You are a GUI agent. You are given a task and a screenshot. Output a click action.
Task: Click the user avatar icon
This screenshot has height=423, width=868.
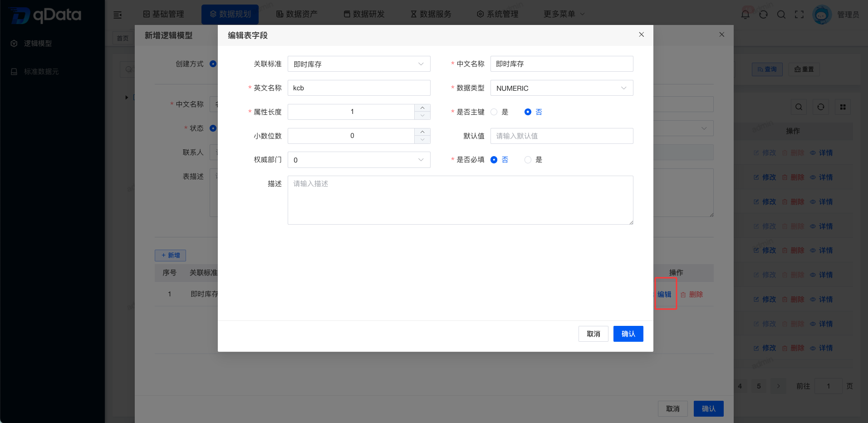point(822,15)
